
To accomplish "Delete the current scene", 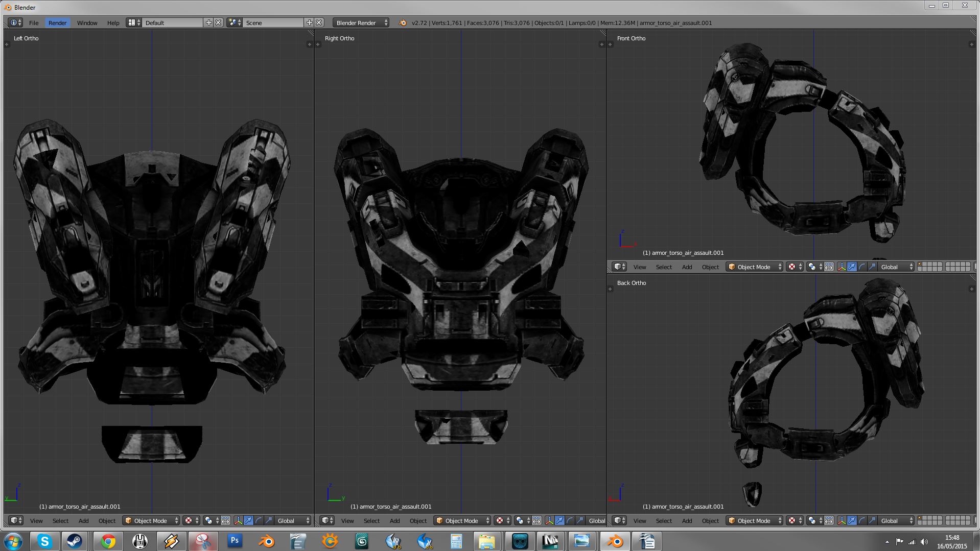I will 319,22.
